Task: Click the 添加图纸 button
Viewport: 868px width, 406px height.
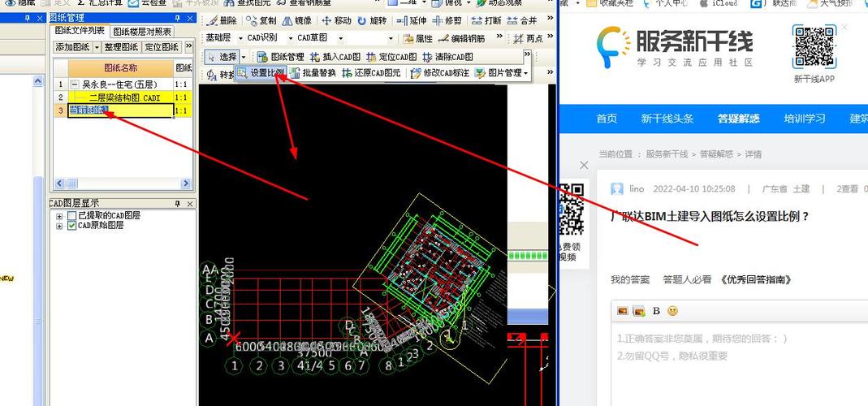Action: [x=72, y=47]
